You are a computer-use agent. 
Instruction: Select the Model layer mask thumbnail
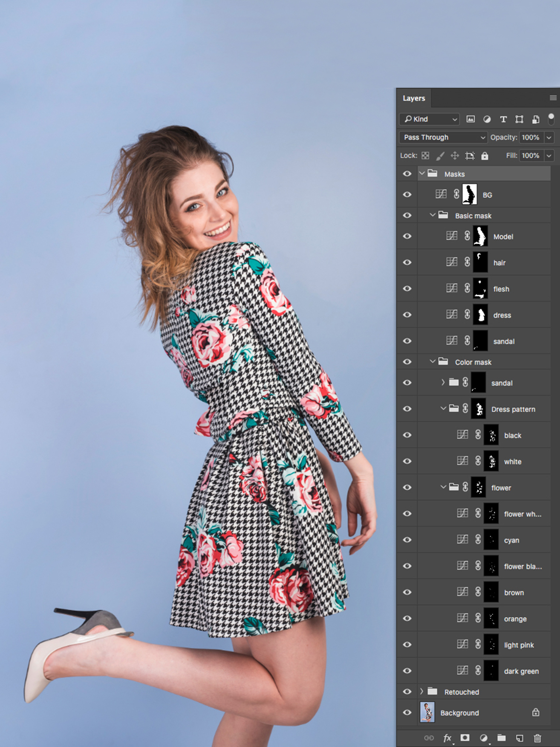pyautogui.click(x=480, y=236)
